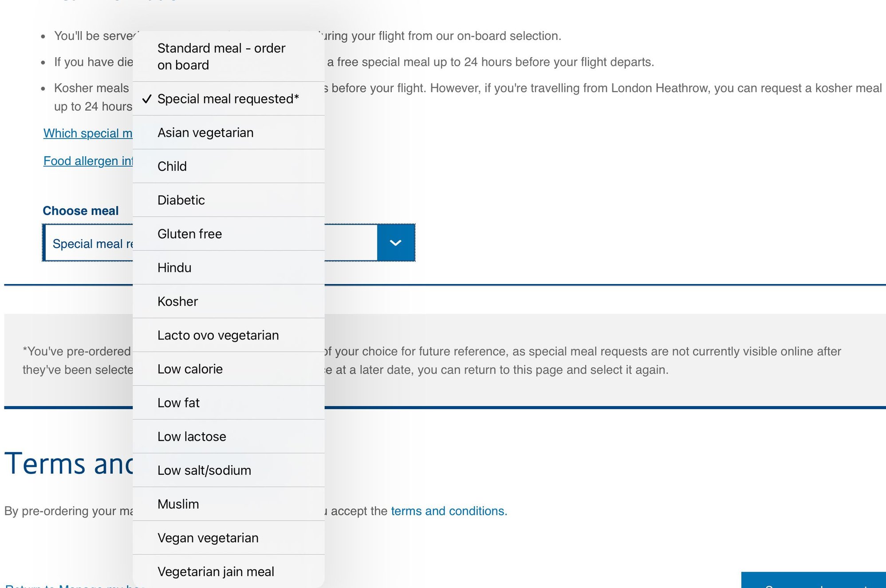The height and width of the screenshot is (588, 886).
Task: Click the Food allergen information link
Action: [88, 161]
